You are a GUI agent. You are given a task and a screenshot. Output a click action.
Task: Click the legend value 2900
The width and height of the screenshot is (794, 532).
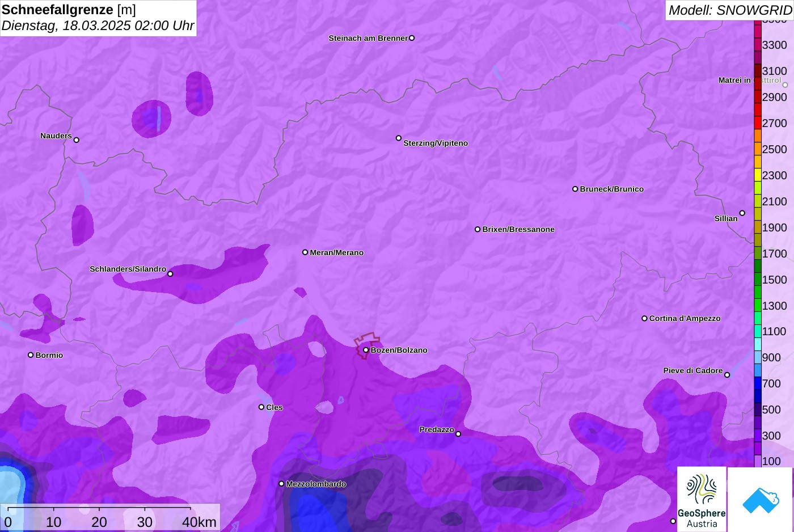click(x=775, y=97)
